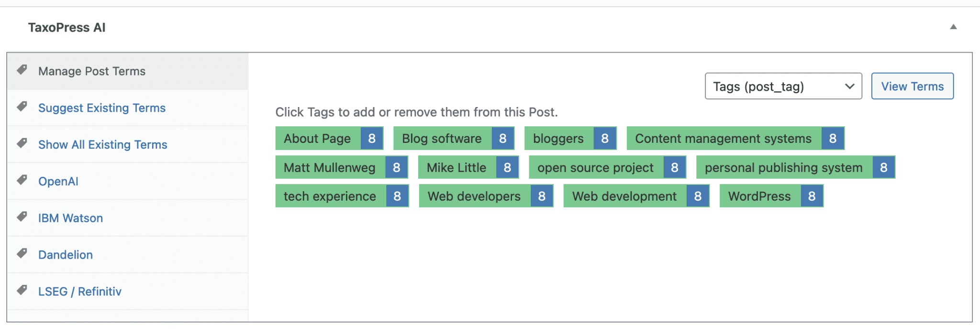
Task: Click the tag icon beside Show All Existing Terms
Action: pos(22,143)
